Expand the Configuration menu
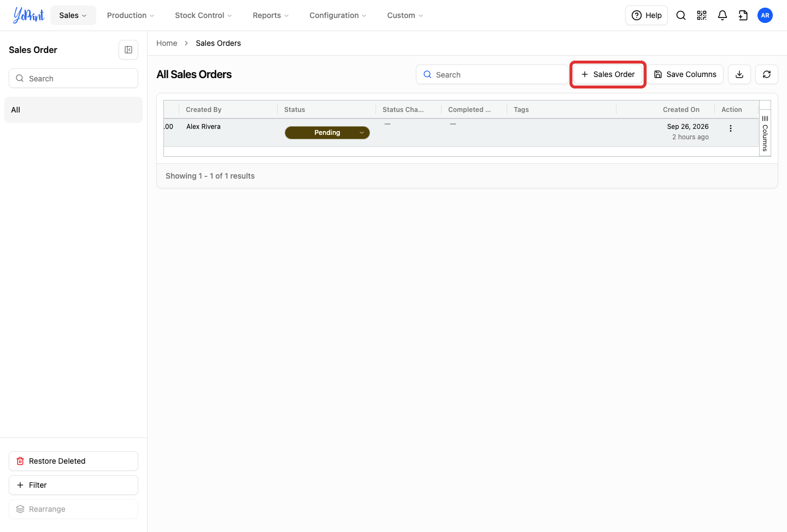 pyautogui.click(x=338, y=15)
